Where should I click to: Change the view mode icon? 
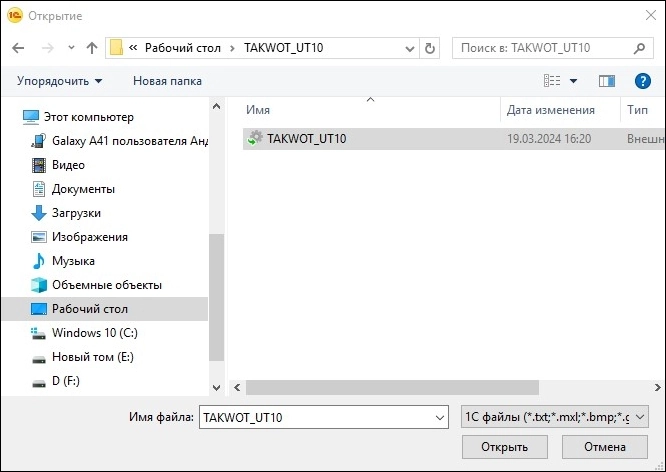552,81
